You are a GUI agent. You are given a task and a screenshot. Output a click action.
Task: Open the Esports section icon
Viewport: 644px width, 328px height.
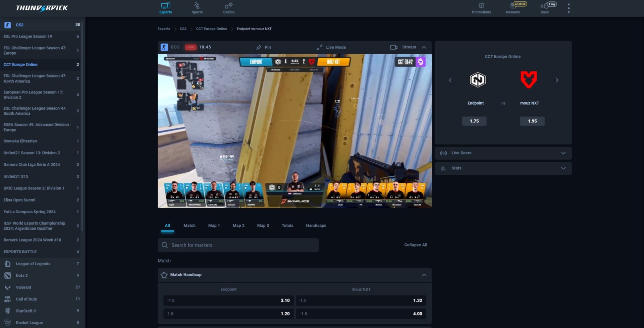[x=165, y=6]
